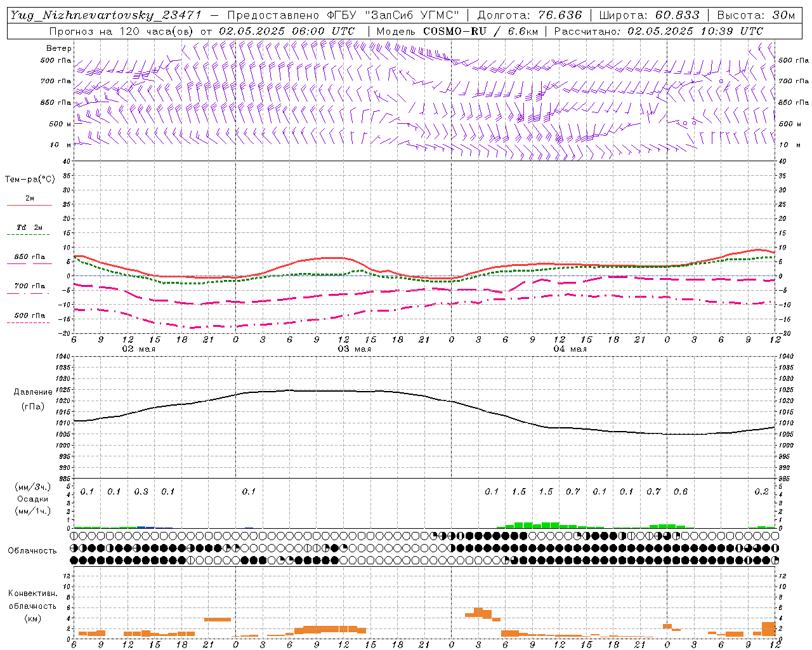Click the red 2м temperature legend line
The height and width of the screenshot is (650, 812).
pos(29,205)
